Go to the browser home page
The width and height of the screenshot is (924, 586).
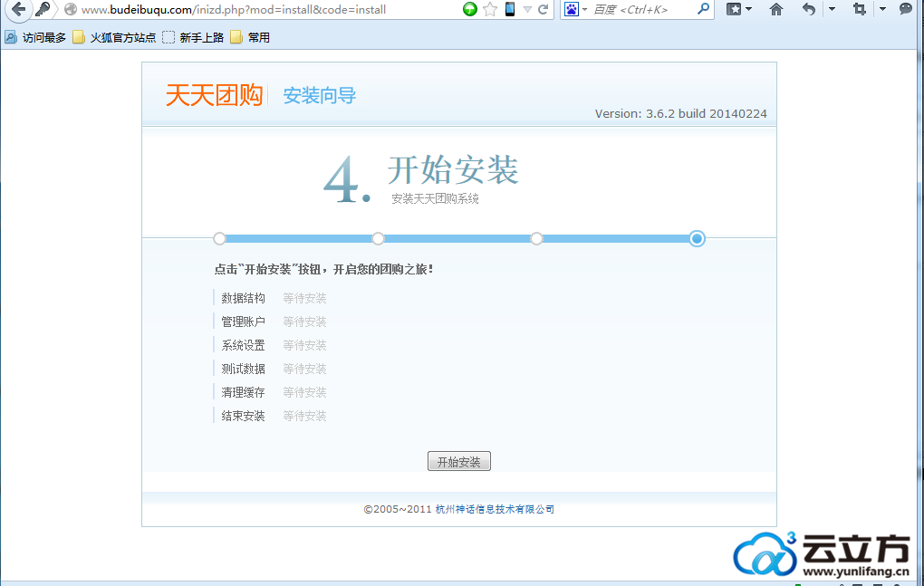tap(776, 9)
